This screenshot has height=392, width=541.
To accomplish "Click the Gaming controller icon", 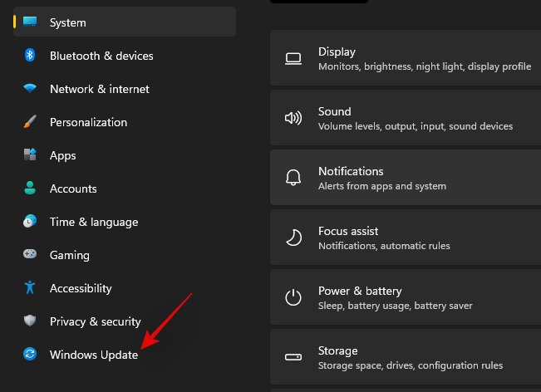I will coord(30,255).
